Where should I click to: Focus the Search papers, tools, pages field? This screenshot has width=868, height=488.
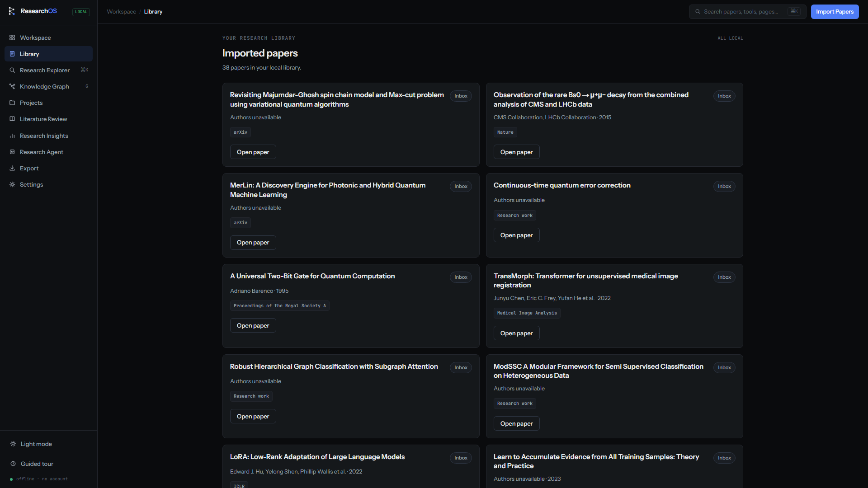747,12
